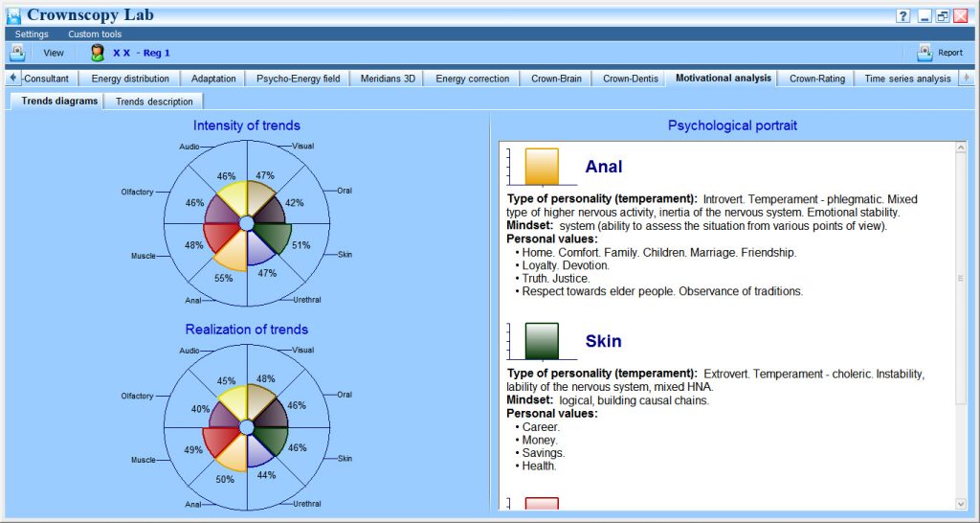Click the Realization of trends title
The width and height of the screenshot is (980, 523).
247,330
